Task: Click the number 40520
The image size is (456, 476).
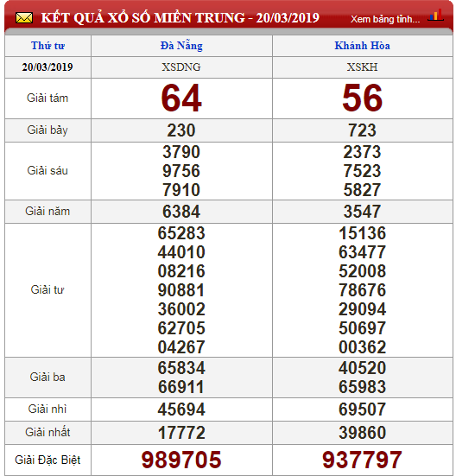Action: 362,368
